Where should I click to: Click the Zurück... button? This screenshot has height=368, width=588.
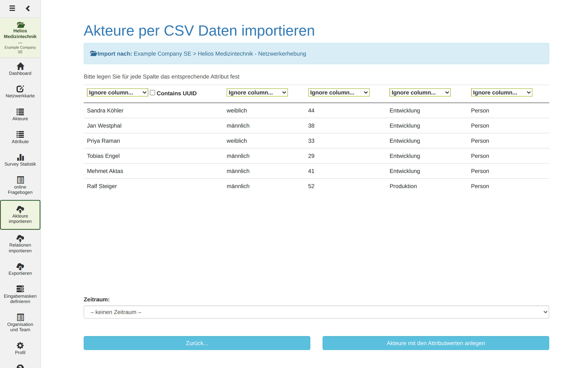[x=197, y=343]
